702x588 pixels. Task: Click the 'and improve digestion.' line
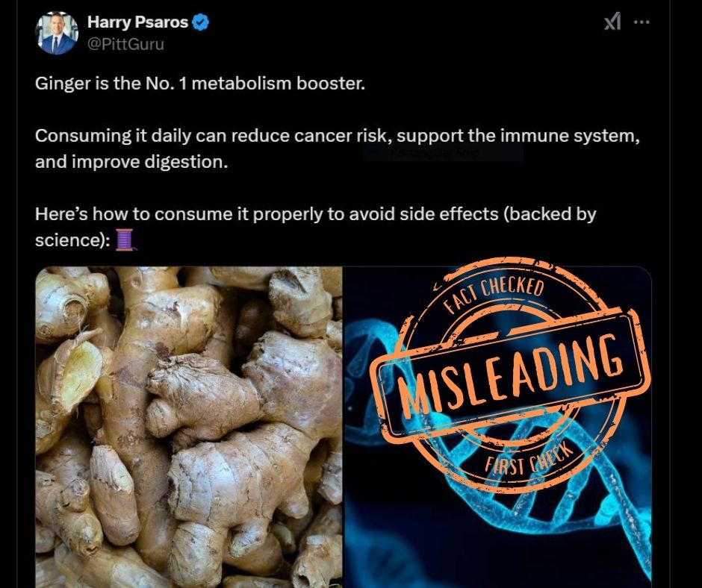coord(131,162)
